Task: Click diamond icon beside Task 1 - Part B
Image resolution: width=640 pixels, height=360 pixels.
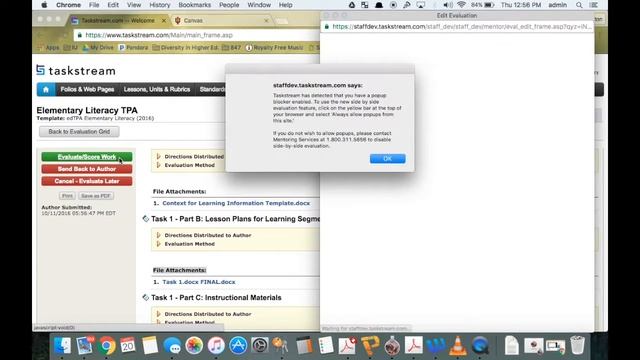Action: pos(145,219)
